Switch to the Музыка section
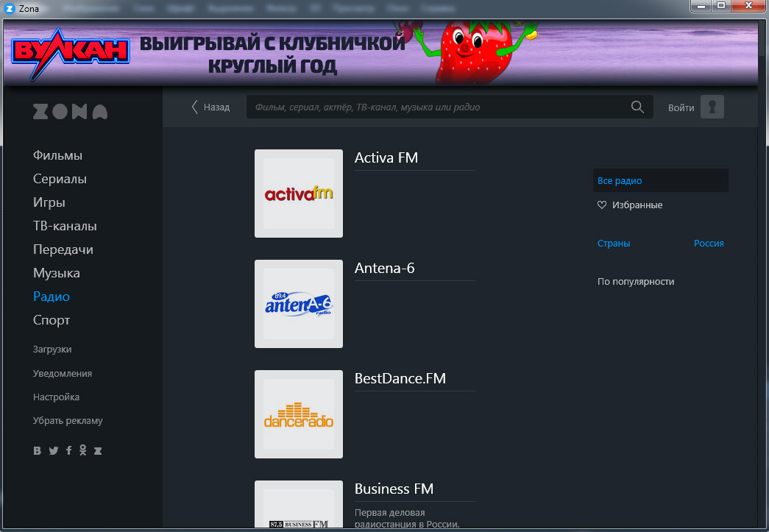The image size is (769, 532). click(x=57, y=273)
